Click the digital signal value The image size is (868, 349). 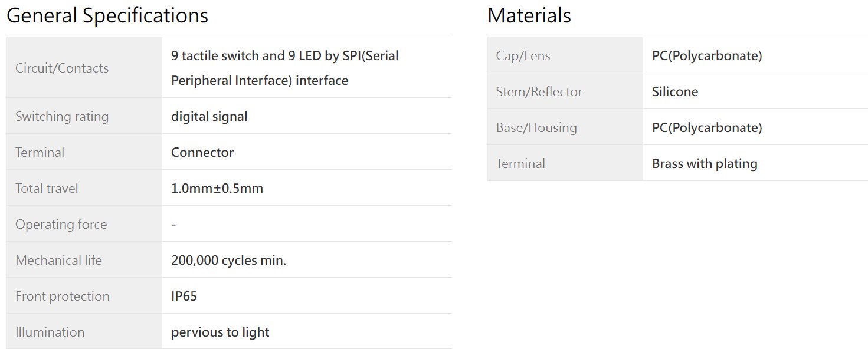point(209,116)
